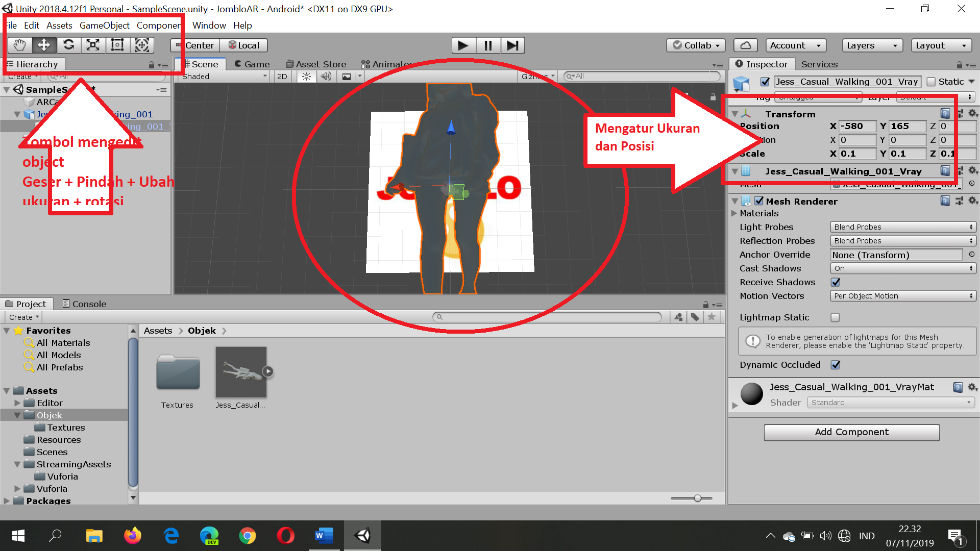Switch to the Services tab
Screen dimensions: 980x551
point(819,64)
